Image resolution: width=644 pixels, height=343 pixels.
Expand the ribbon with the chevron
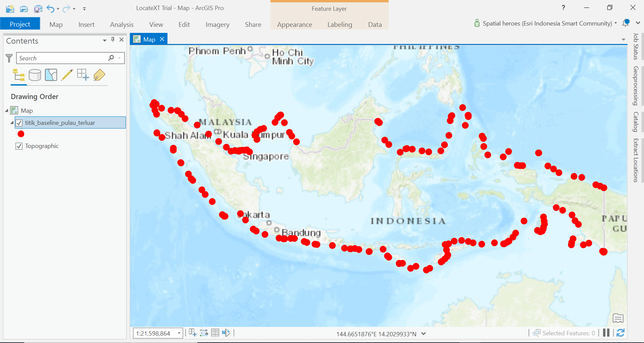(638, 23)
